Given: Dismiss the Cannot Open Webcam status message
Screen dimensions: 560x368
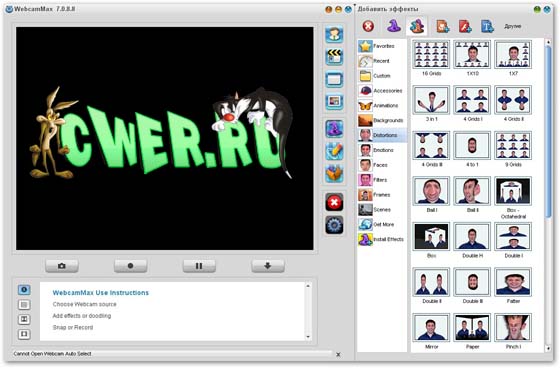Looking at the screenshot, I should click(x=338, y=354).
